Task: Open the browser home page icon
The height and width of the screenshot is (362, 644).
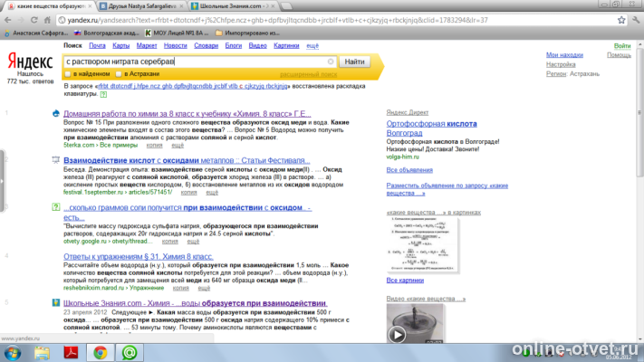Action: (47, 20)
